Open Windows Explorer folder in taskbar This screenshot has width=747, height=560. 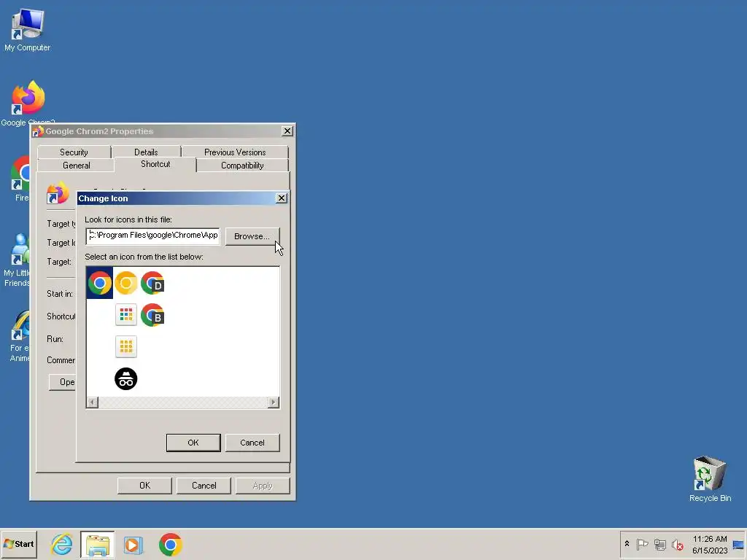[x=98, y=544]
